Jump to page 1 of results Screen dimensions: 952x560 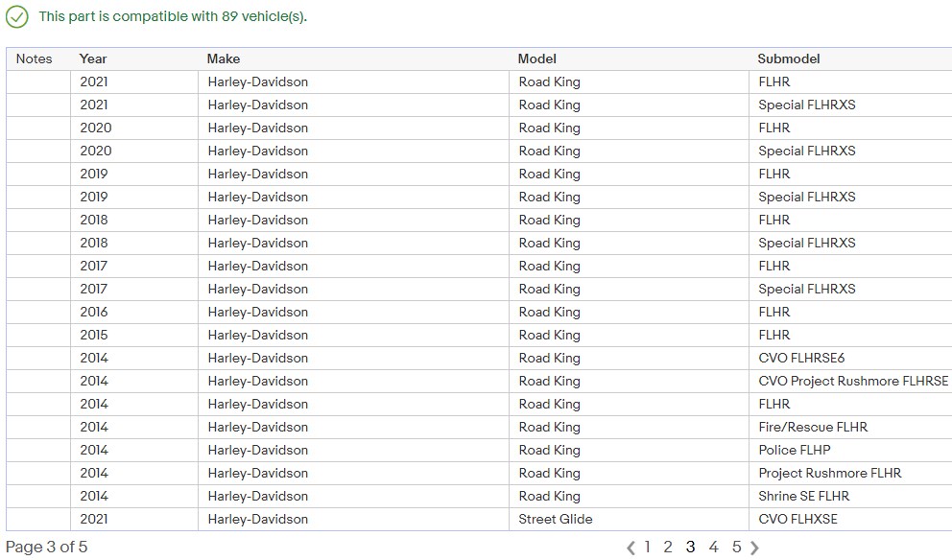[647, 547]
